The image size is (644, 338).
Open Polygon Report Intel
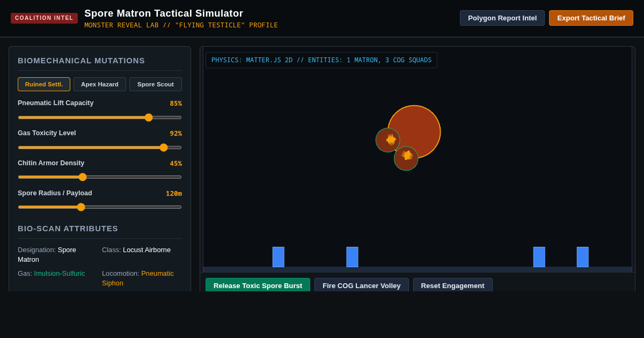click(x=502, y=18)
